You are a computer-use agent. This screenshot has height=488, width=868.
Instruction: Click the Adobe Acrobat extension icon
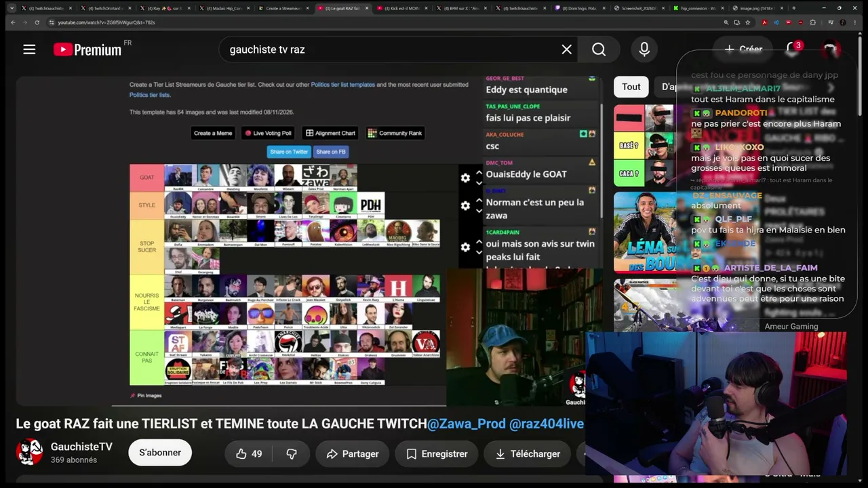tap(764, 22)
